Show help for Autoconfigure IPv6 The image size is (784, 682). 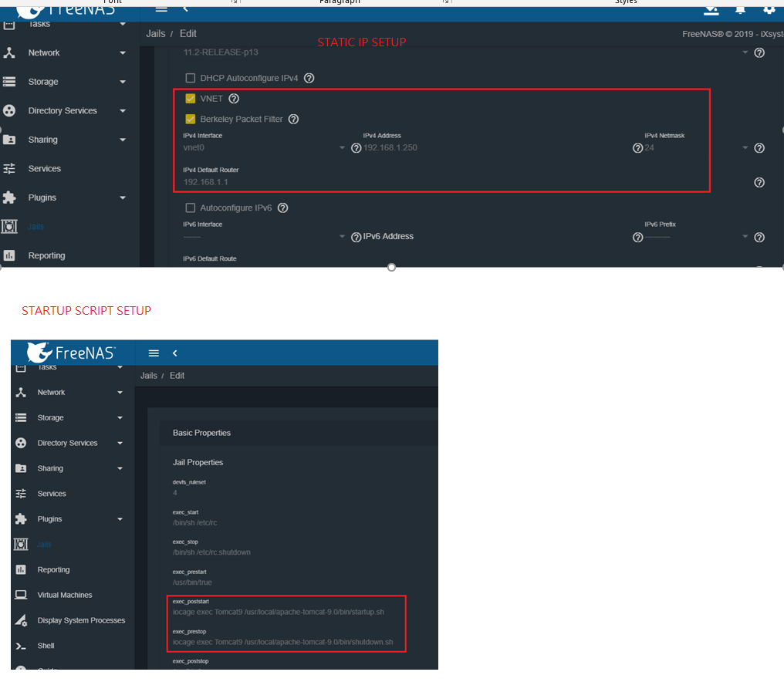pos(282,208)
